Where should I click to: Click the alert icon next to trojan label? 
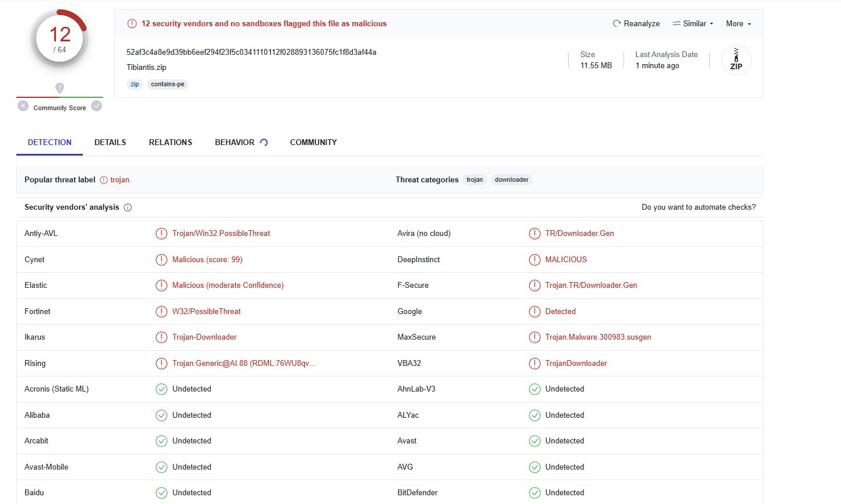104,180
